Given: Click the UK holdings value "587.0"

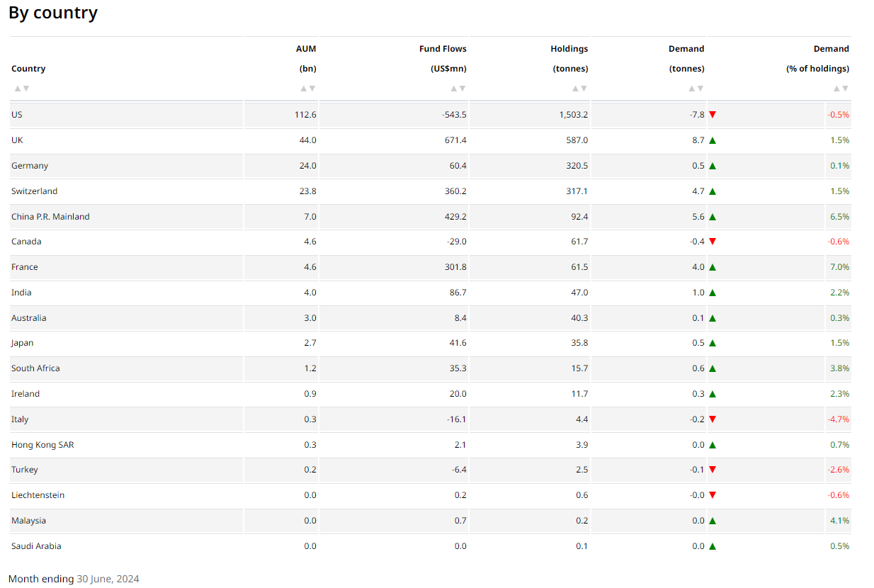Looking at the screenshot, I should pyautogui.click(x=577, y=140).
